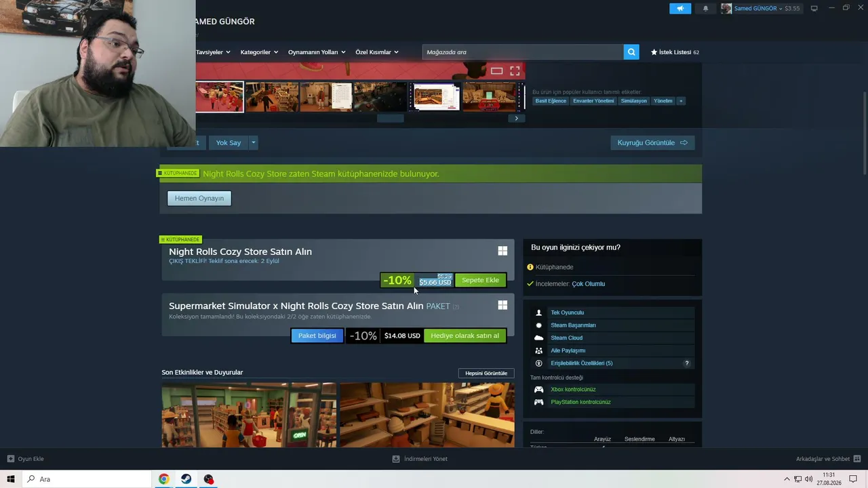Click the Xbox controller icon
The image size is (868, 488).
[539, 389]
